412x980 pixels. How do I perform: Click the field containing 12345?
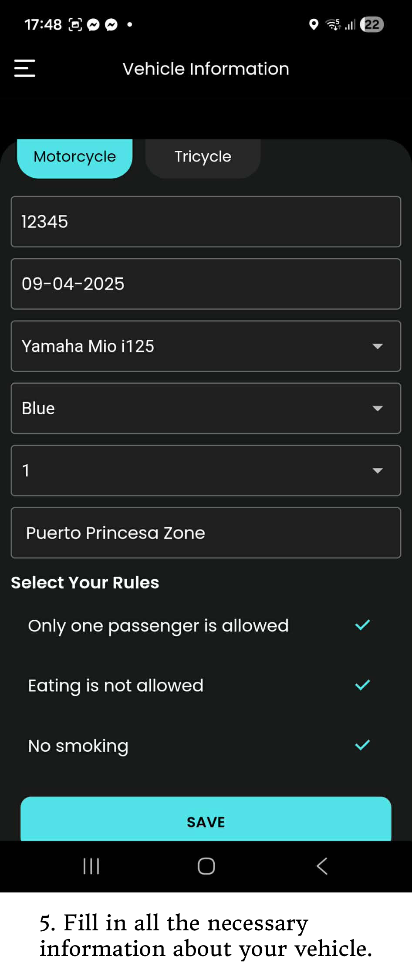click(206, 222)
